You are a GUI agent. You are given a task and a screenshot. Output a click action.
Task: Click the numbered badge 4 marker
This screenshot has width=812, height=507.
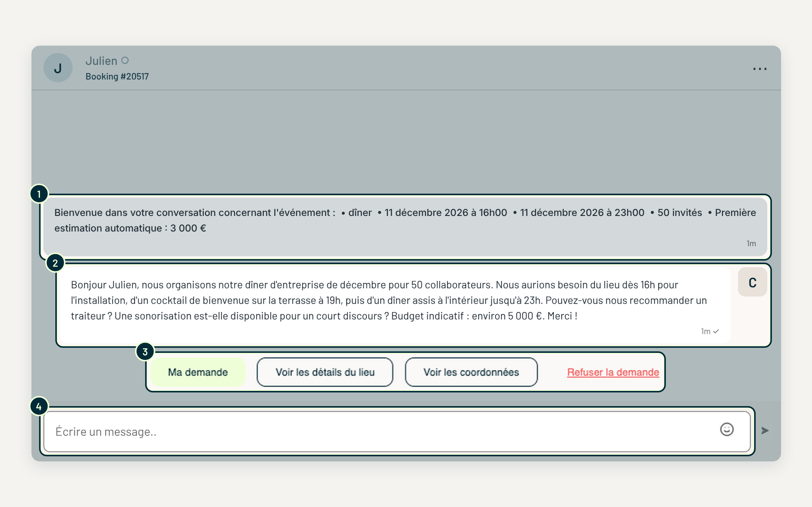coord(39,406)
